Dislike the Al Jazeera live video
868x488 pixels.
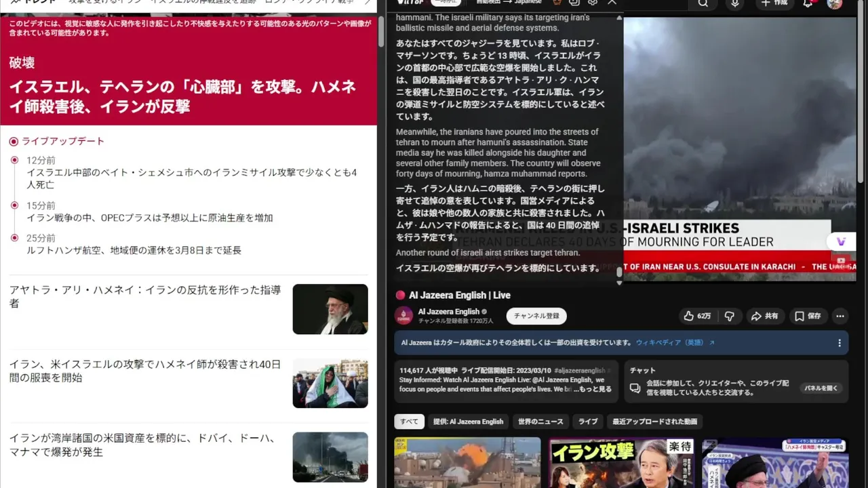click(x=730, y=316)
